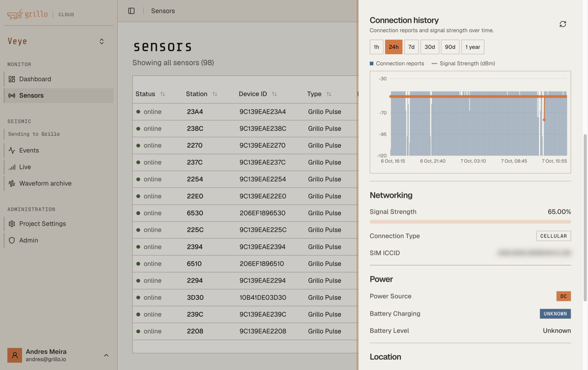Click the UNKNOWN battery charging badge

555,314
